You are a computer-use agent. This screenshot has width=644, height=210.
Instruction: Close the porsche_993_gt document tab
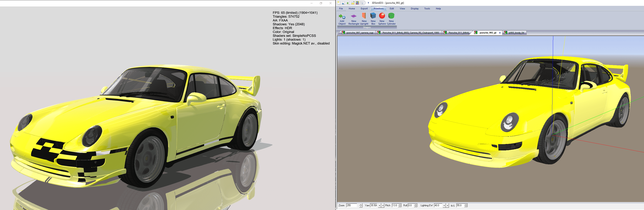(500, 33)
